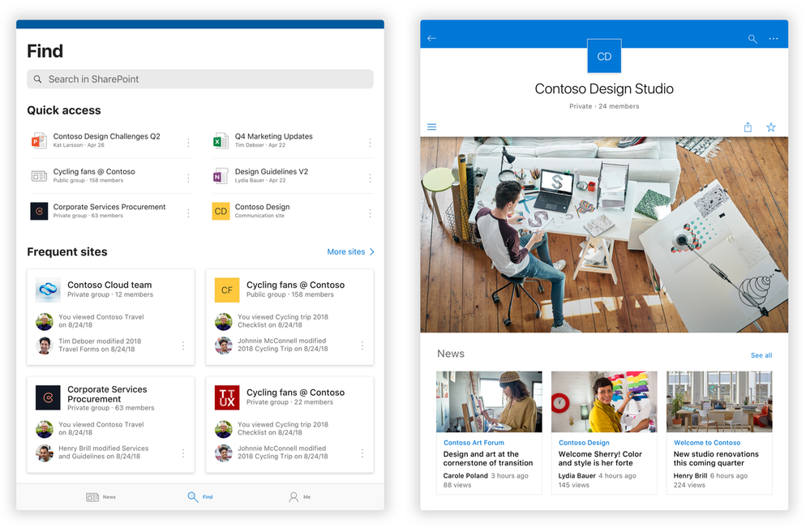The image size is (810, 532).
Task: Click the Q4 Marketing Updates title
Action: click(274, 136)
